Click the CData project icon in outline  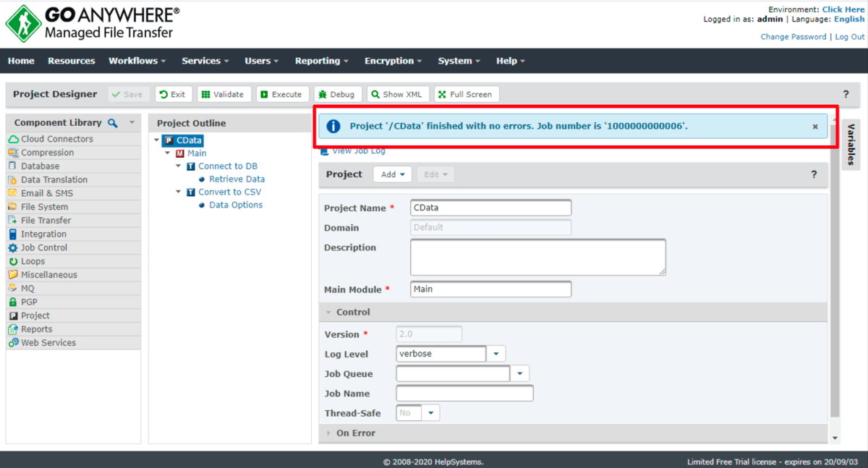coord(169,141)
